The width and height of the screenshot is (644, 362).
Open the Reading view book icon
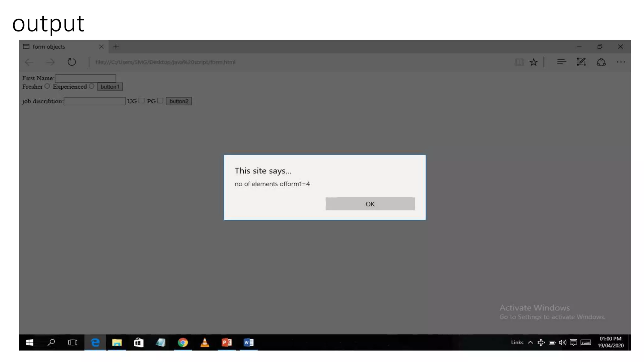[519, 62]
